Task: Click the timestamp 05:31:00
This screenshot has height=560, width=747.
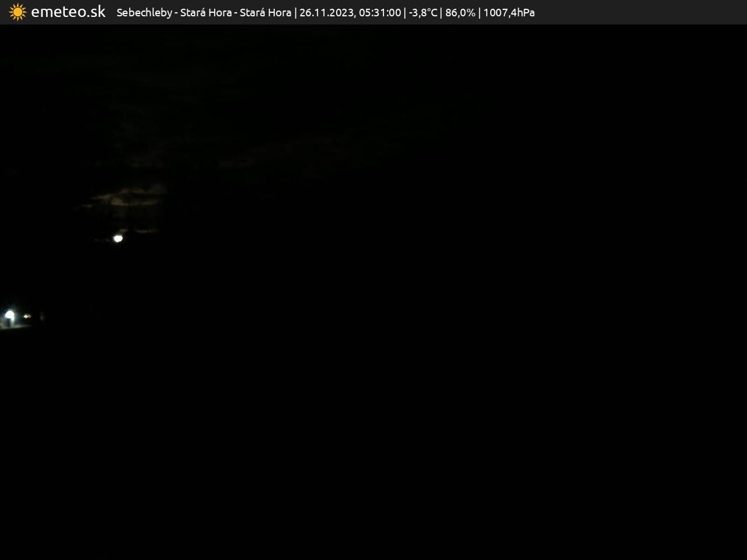Action: click(380, 13)
